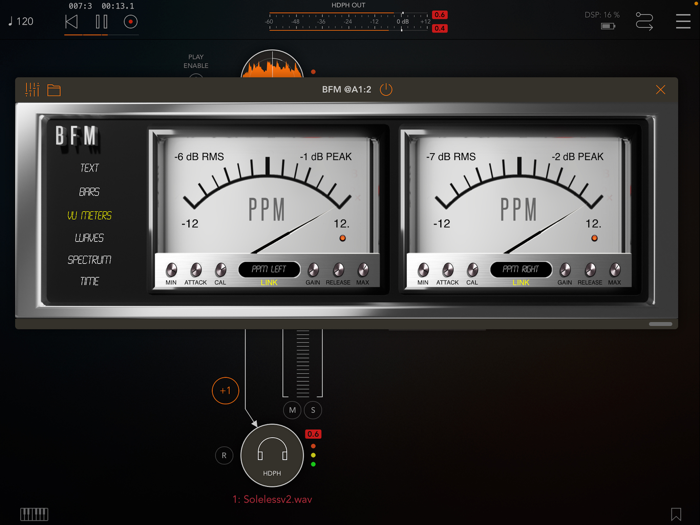Image resolution: width=700 pixels, height=525 pixels.
Task: Click the BFM @A1:2 plugin title
Action: click(346, 90)
